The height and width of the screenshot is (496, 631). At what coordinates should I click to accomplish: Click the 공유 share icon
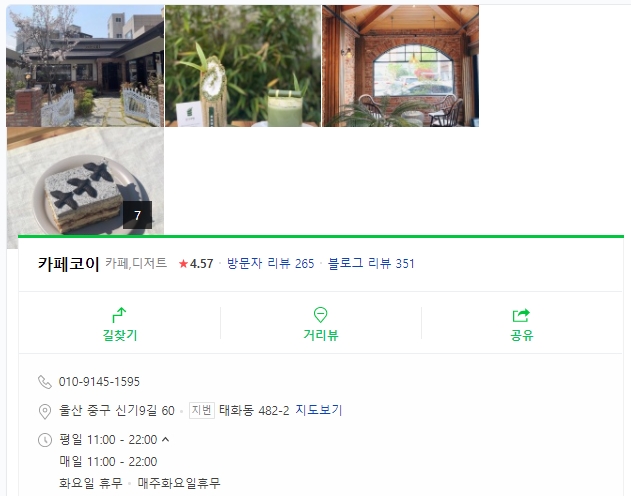coord(521,315)
